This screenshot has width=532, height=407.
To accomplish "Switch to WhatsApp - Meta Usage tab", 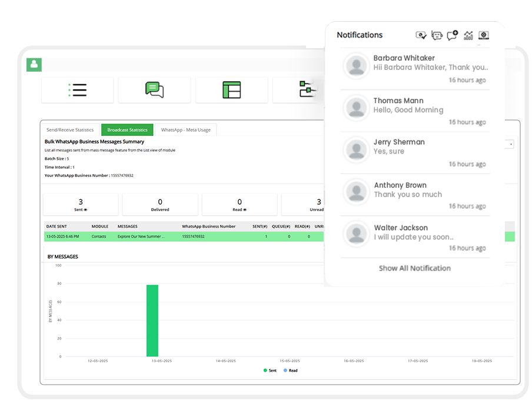I will tap(185, 130).
